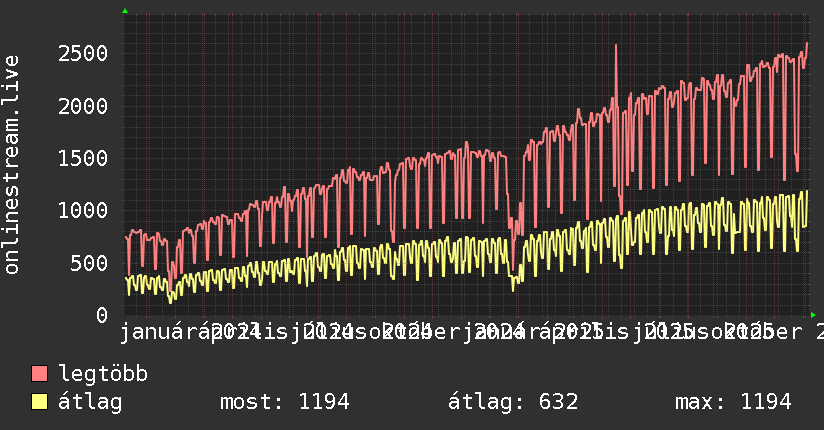This screenshot has height=430, width=824.
Task: Click the tallest mid-chart red spike peak
Action: 616,46
